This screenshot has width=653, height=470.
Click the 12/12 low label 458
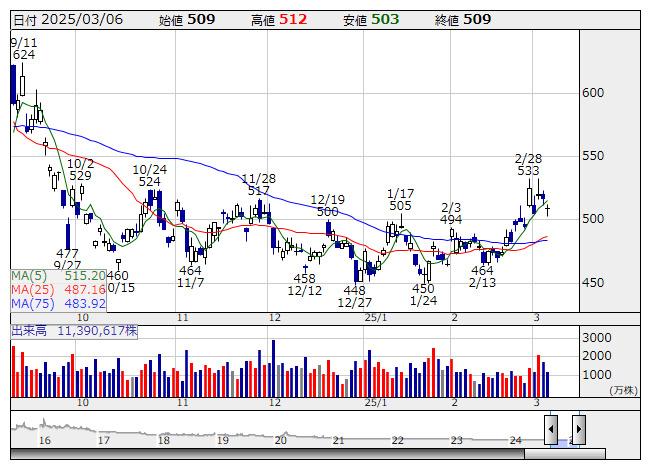click(x=304, y=279)
